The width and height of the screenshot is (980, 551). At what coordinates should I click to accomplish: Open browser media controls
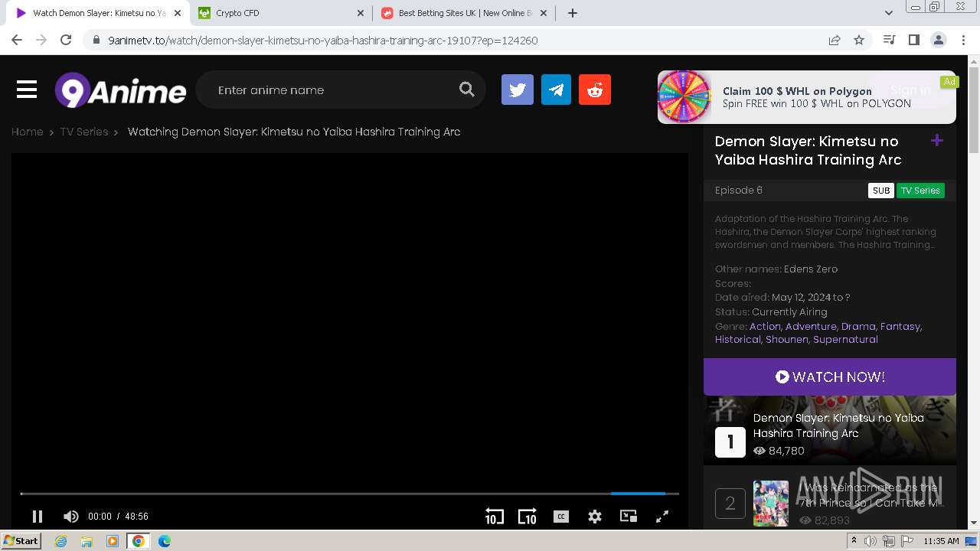(x=889, y=40)
